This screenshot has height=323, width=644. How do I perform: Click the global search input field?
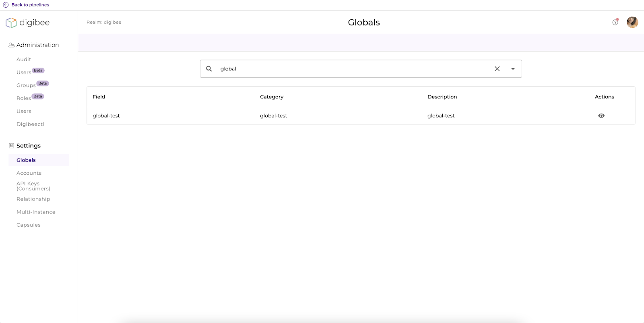point(354,69)
